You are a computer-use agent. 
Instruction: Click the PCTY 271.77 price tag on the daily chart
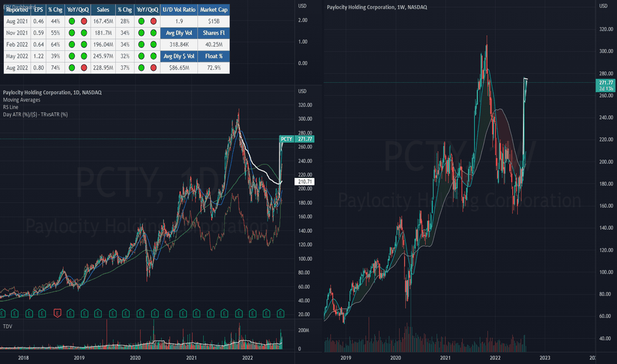[x=297, y=139]
